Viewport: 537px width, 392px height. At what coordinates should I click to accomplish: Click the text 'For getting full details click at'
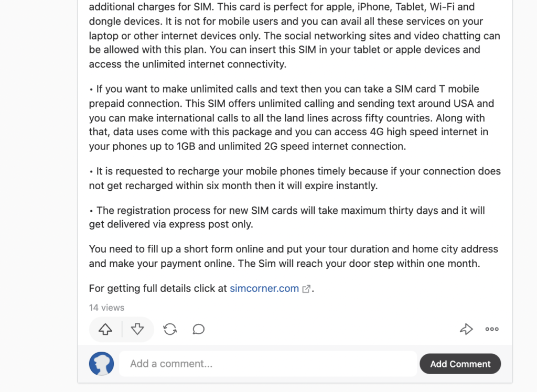(x=158, y=289)
